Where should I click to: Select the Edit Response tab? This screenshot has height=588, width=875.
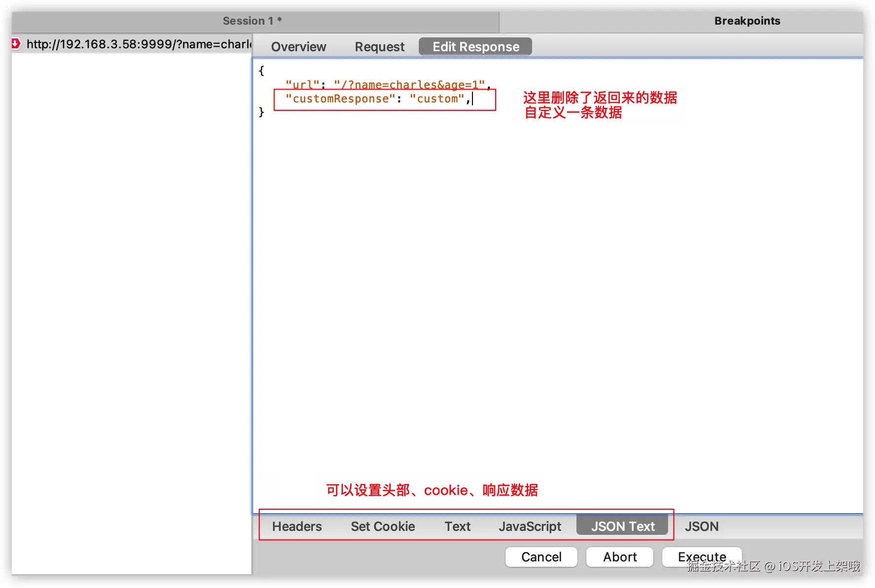[475, 46]
